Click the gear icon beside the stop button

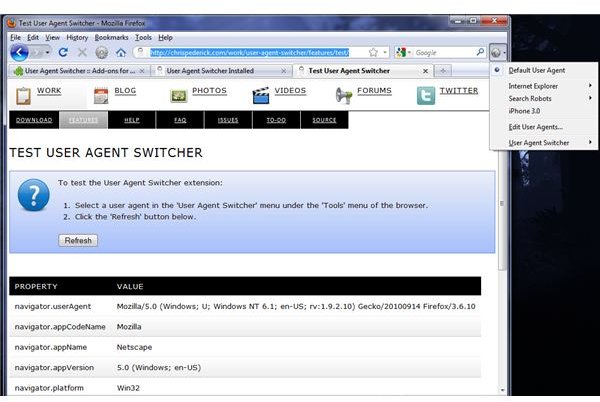tap(101, 52)
